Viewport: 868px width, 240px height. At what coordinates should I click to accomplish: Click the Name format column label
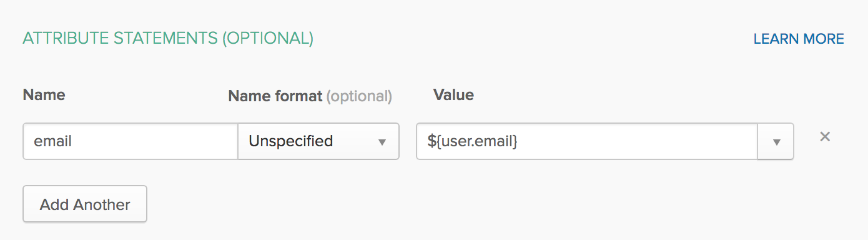(275, 96)
